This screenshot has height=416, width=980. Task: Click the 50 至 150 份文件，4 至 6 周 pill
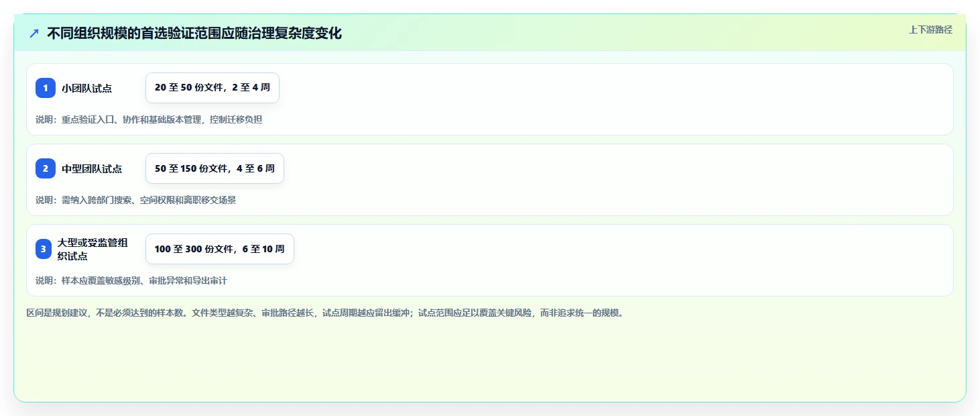(215, 168)
